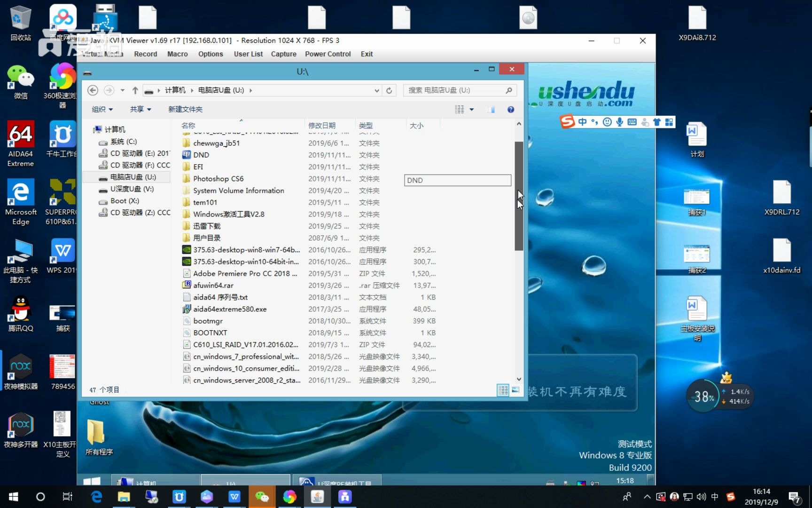Click the Back navigation arrow in explorer
The image size is (812, 508).
point(93,90)
